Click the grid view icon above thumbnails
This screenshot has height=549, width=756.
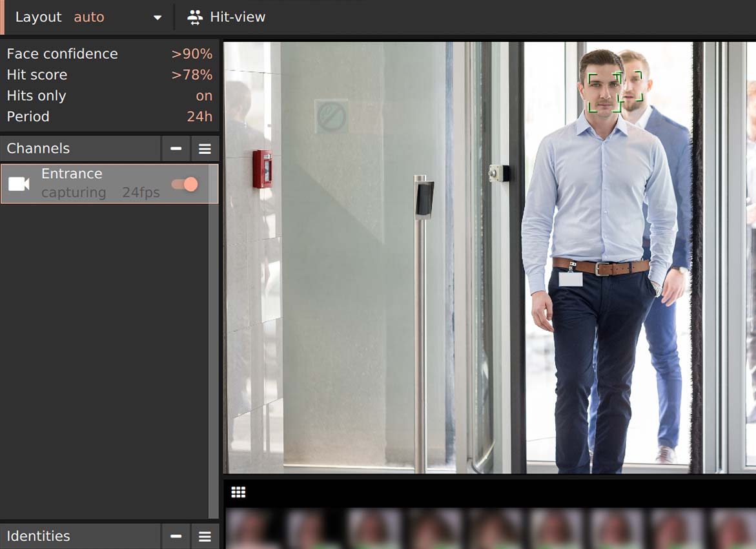(238, 492)
